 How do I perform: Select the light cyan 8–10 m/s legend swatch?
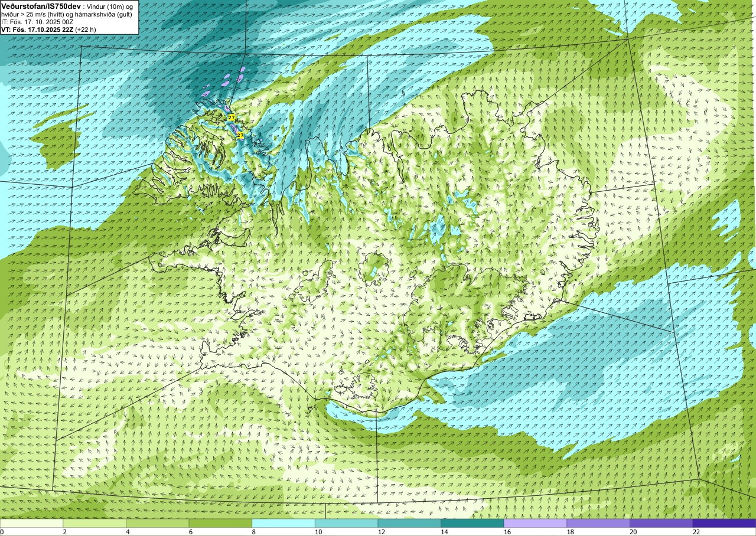tap(283, 523)
